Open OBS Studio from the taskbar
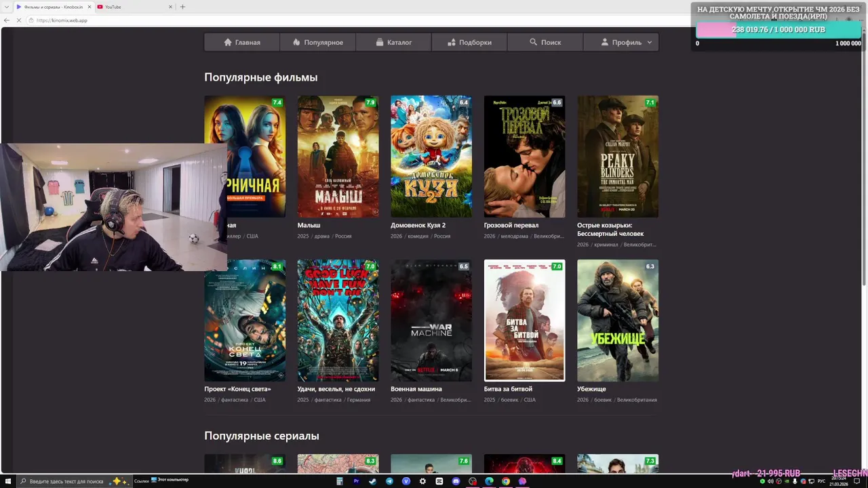Screen dimensions: 868x488 (473, 481)
